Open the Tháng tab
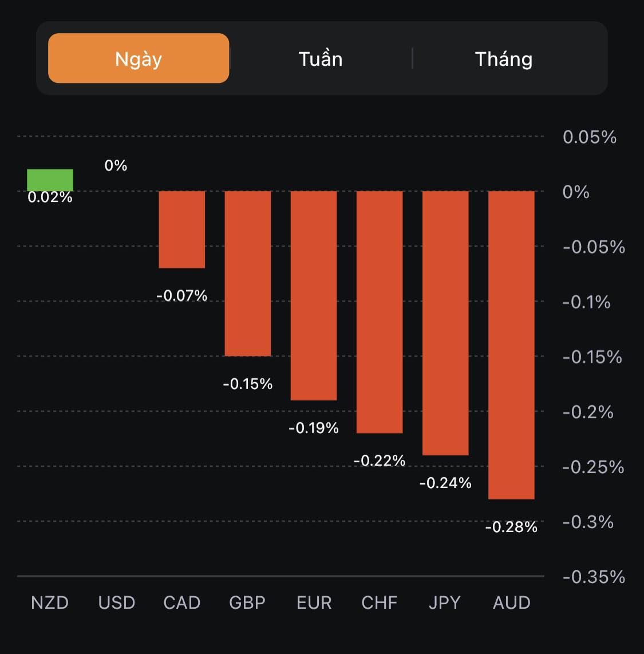Viewport: 644px width, 654px height. (x=504, y=58)
